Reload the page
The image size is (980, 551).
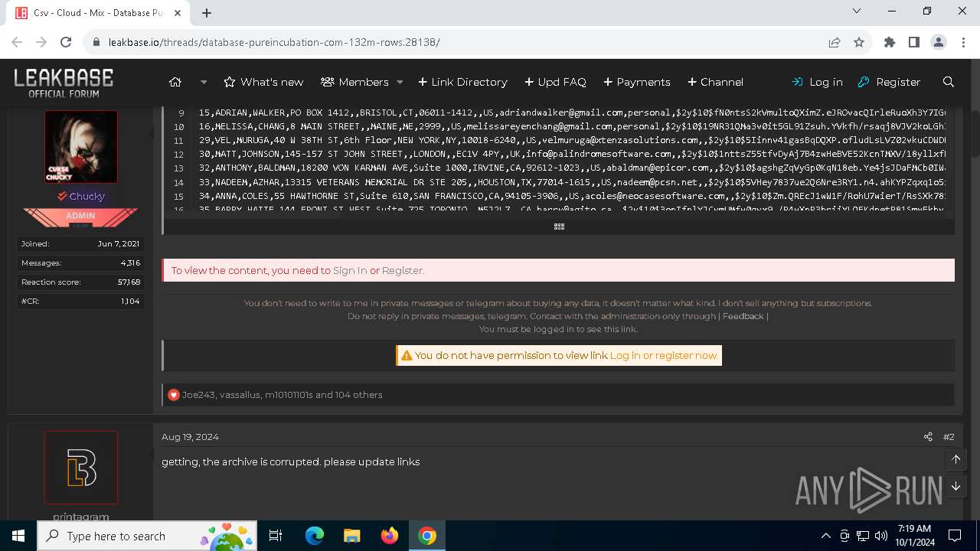pyautogui.click(x=66, y=42)
